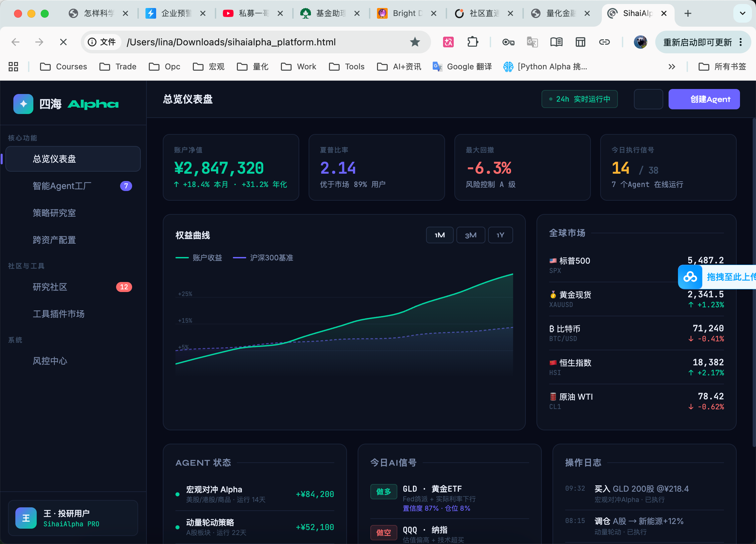Stop page loading with X button
Image resolution: width=756 pixels, height=544 pixels.
click(63, 42)
